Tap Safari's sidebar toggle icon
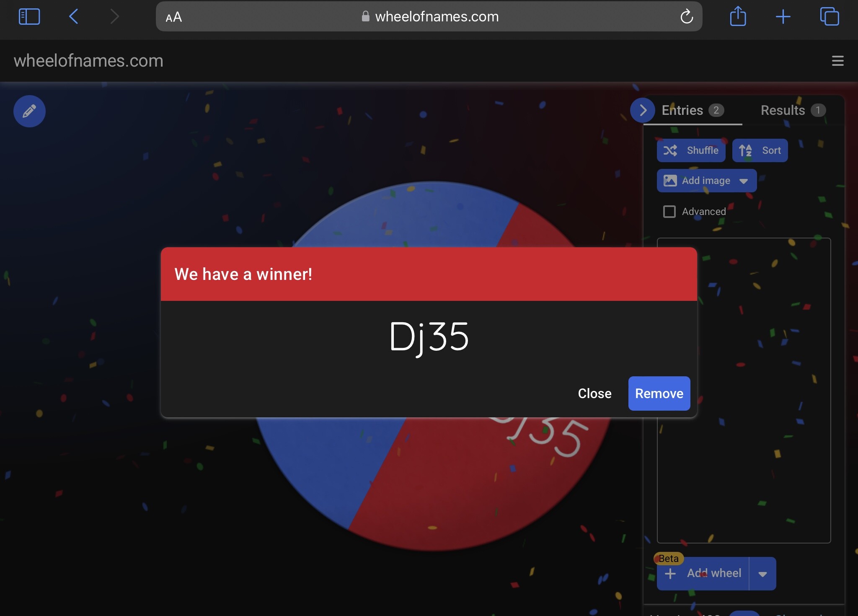This screenshot has width=858, height=616. coord(29,17)
